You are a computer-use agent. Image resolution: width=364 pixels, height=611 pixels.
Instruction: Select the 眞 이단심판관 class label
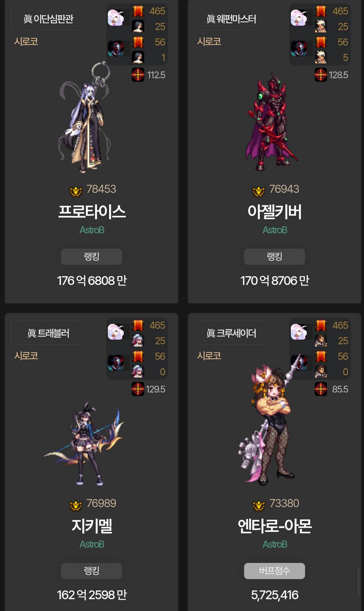click(48, 19)
